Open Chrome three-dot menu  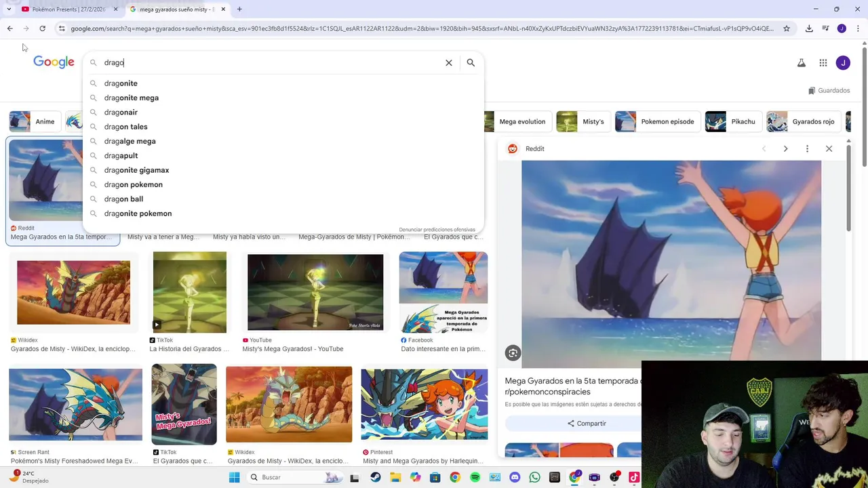click(x=858, y=28)
